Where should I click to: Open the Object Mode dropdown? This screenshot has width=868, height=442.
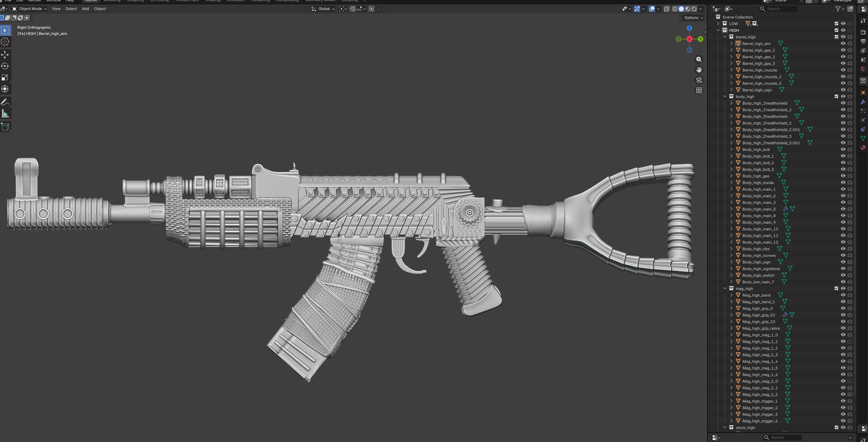click(29, 9)
